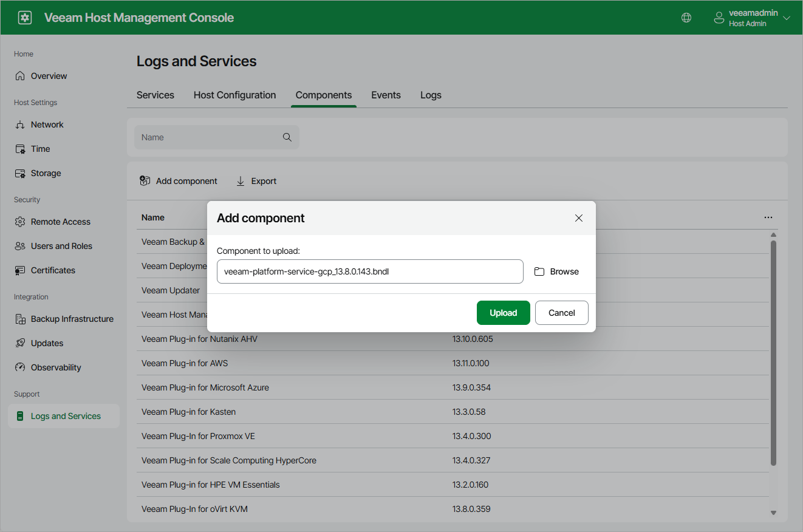The image size is (803, 532).
Task: Click the Export toolbar button
Action: (x=256, y=181)
